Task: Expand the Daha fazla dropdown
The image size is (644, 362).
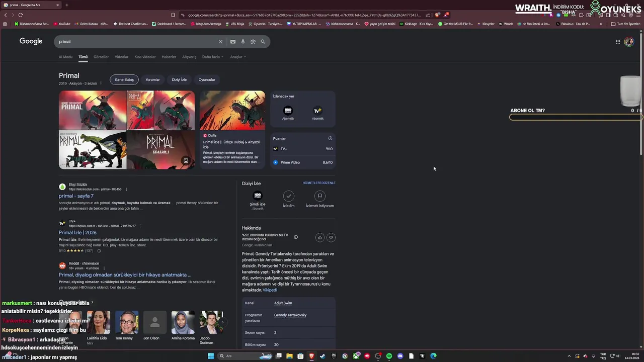Action: (212, 57)
